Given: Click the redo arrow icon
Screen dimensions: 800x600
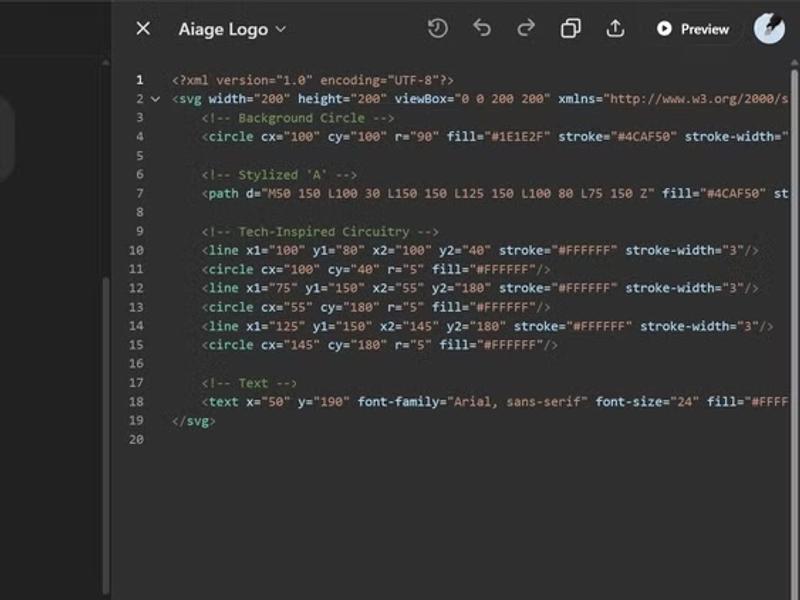Looking at the screenshot, I should point(526,29).
